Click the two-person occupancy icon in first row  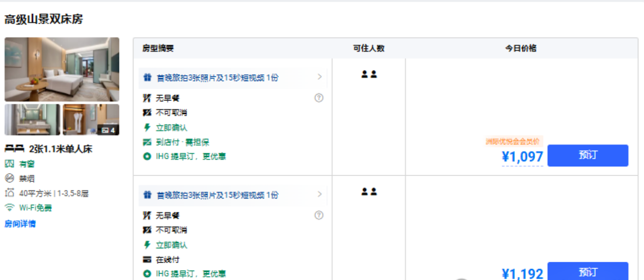pos(369,75)
